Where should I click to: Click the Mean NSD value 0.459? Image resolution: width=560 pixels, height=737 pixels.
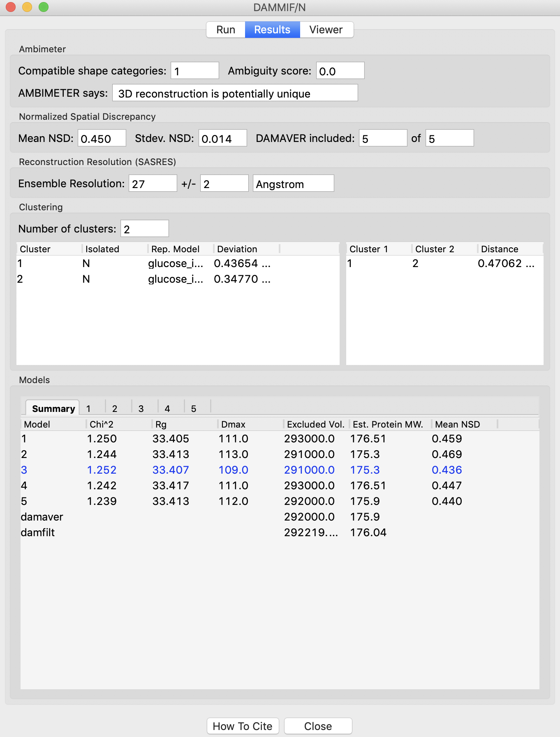click(x=447, y=439)
